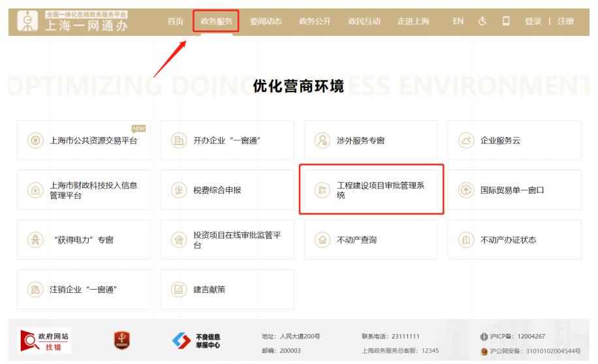Click the red 党政机关 shield emblem
The width and height of the screenshot is (598, 364).
click(122, 340)
